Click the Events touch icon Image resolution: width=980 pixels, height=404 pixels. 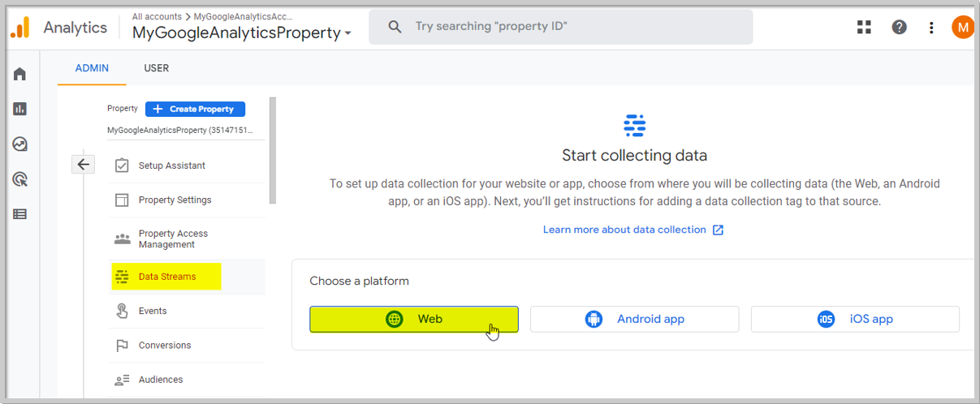[x=122, y=311]
